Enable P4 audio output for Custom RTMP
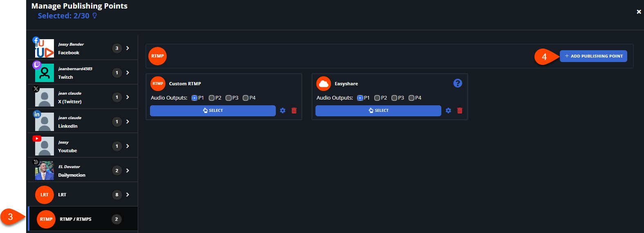644x233 pixels. [x=246, y=98]
